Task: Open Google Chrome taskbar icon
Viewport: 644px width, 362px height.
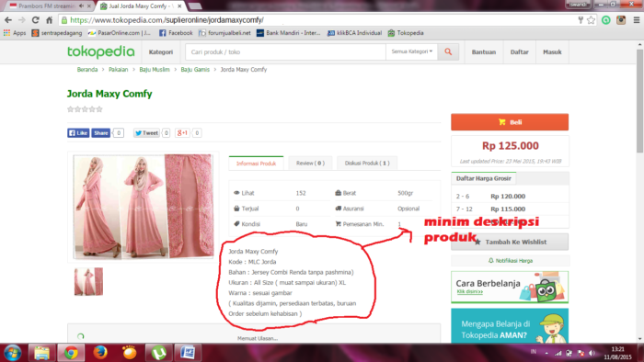Action: coord(71,353)
